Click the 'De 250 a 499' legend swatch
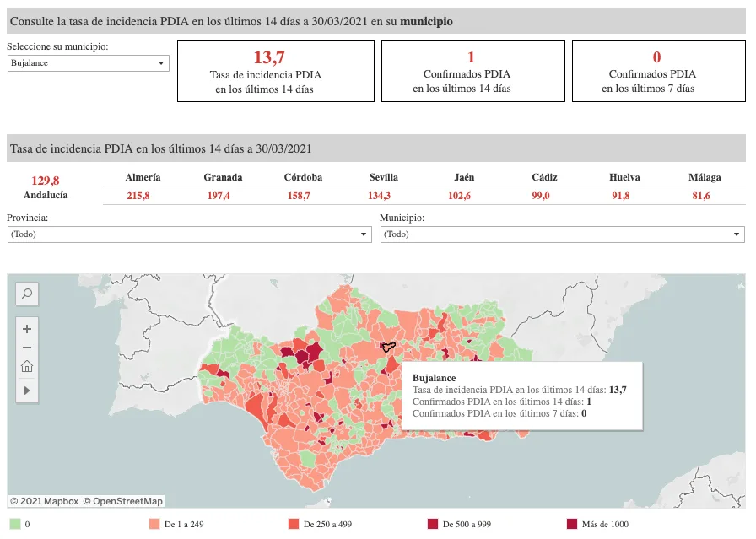 293,524
